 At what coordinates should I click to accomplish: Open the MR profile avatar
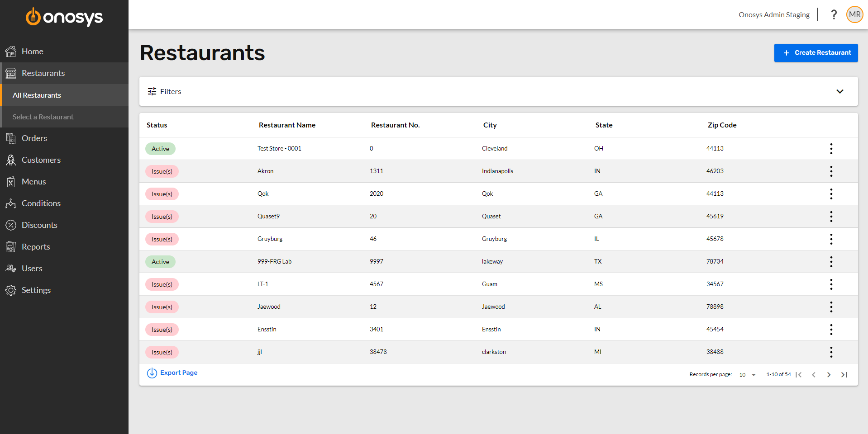854,14
